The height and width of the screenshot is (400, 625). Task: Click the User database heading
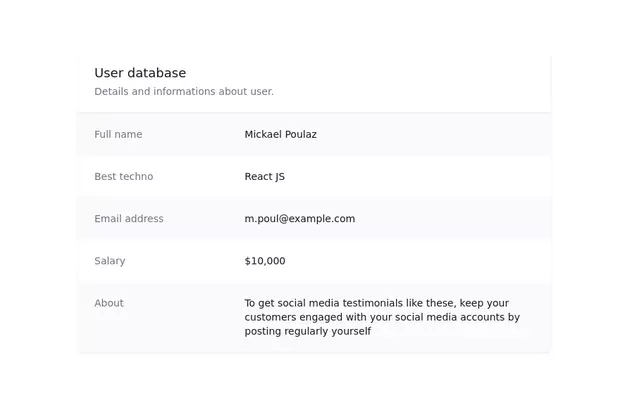coord(140,73)
